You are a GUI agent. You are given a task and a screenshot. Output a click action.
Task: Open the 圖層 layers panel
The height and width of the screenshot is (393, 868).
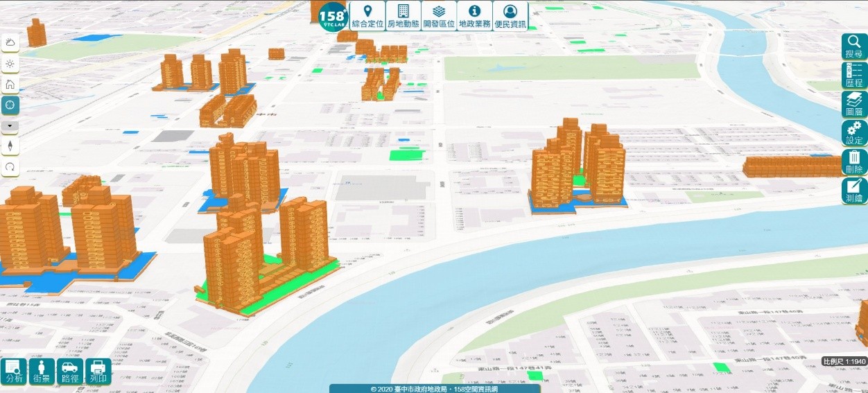854,105
